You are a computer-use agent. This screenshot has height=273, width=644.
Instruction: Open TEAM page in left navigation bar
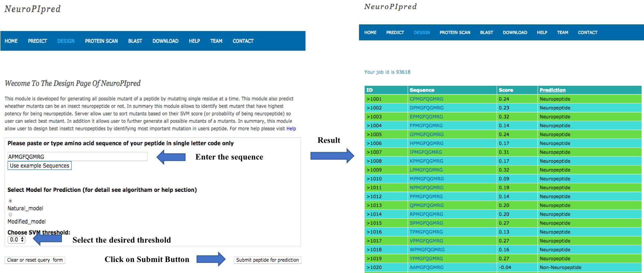pos(216,41)
